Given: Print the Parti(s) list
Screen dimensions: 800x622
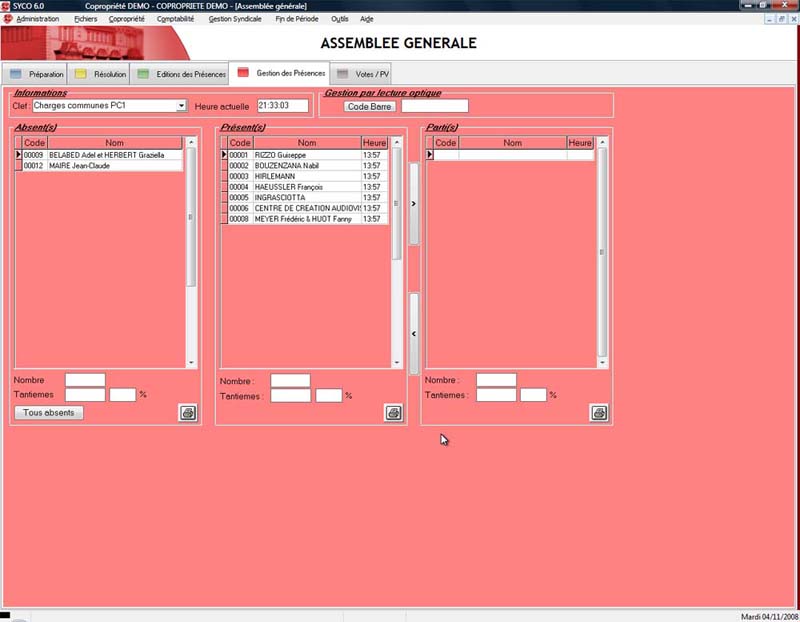Looking at the screenshot, I should (598, 412).
